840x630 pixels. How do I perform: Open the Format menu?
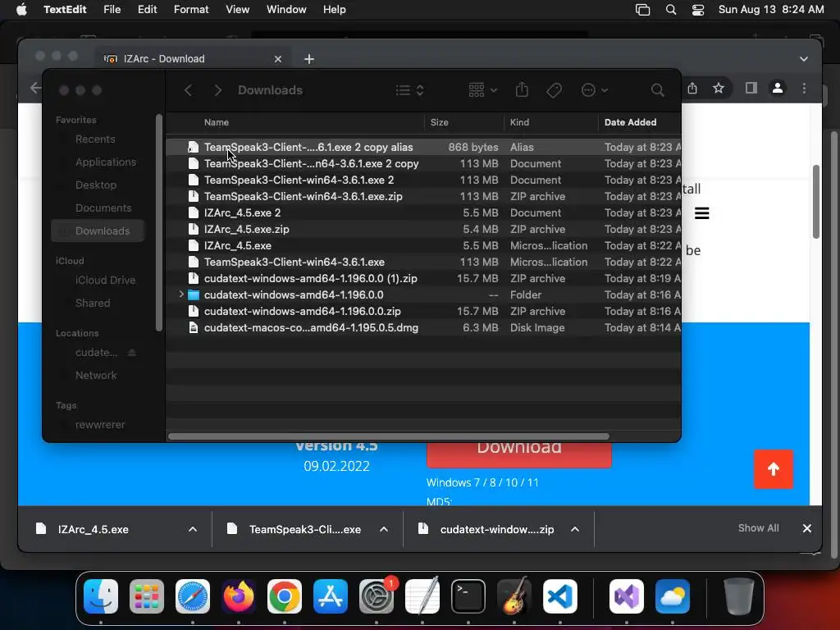pyautogui.click(x=191, y=10)
